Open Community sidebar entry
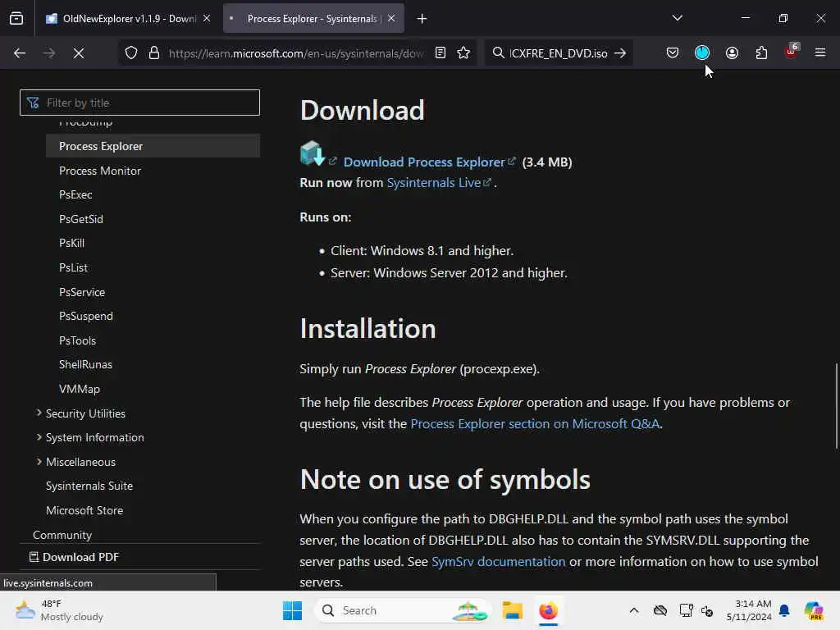The width and height of the screenshot is (840, 630). [62, 535]
